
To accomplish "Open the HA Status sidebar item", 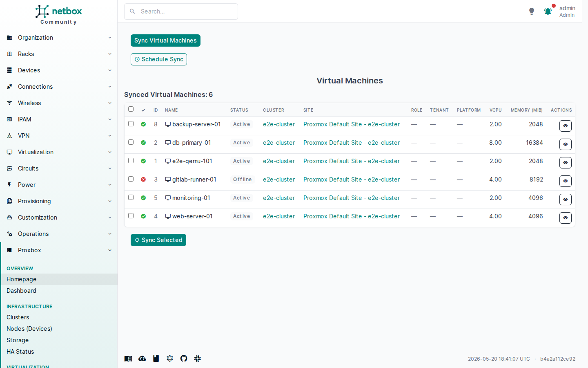I will (59, 352).
